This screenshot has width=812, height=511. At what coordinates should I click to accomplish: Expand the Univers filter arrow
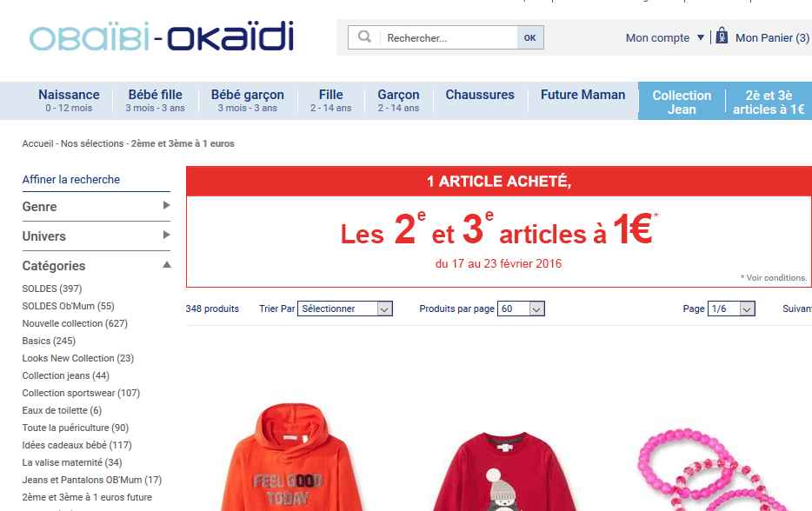pos(167,235)
